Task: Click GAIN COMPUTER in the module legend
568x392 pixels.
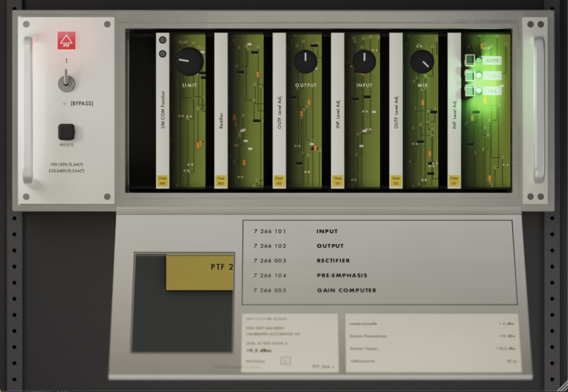Action: coord(347,291)
